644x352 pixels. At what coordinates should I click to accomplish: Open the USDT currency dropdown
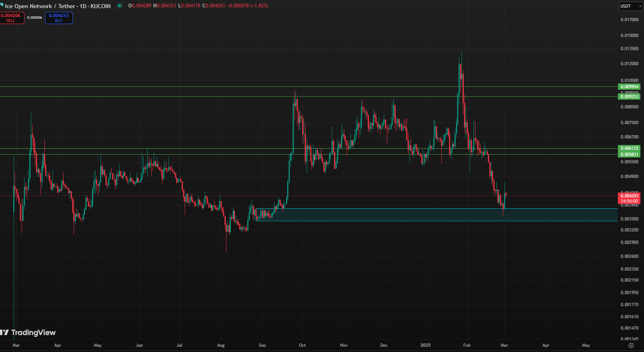click(x=630, y=6)
